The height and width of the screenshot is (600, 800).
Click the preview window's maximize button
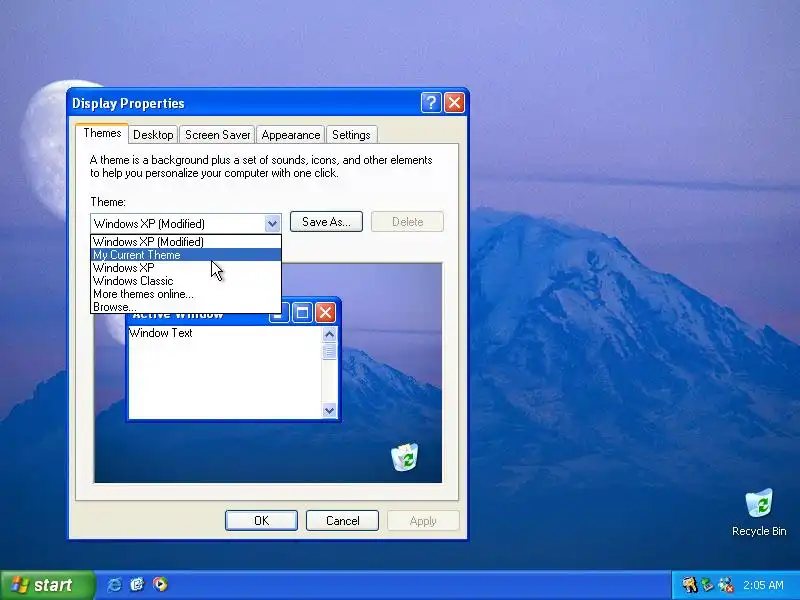(x=302, y=313)
